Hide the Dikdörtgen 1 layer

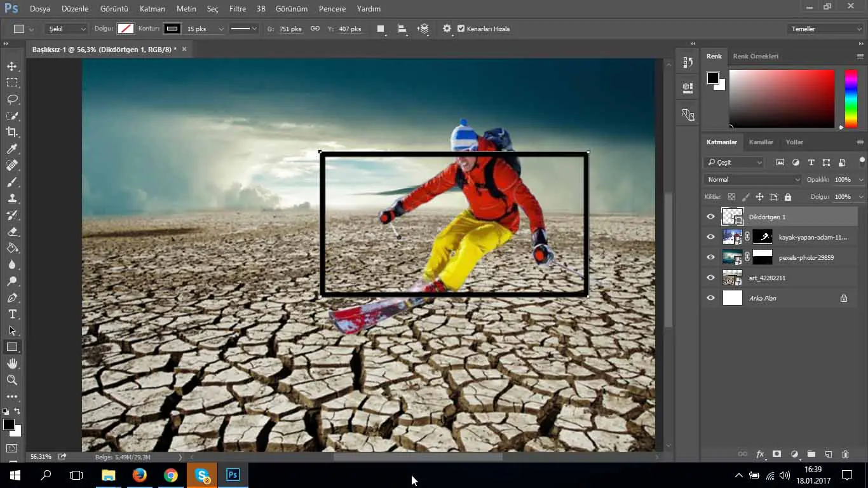(x=710, y=217)
